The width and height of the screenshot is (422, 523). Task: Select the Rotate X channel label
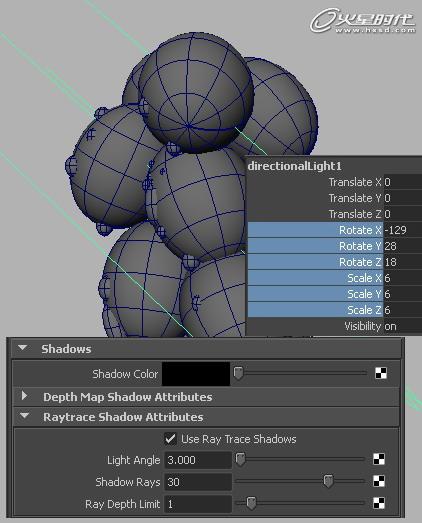coord(360,230)
